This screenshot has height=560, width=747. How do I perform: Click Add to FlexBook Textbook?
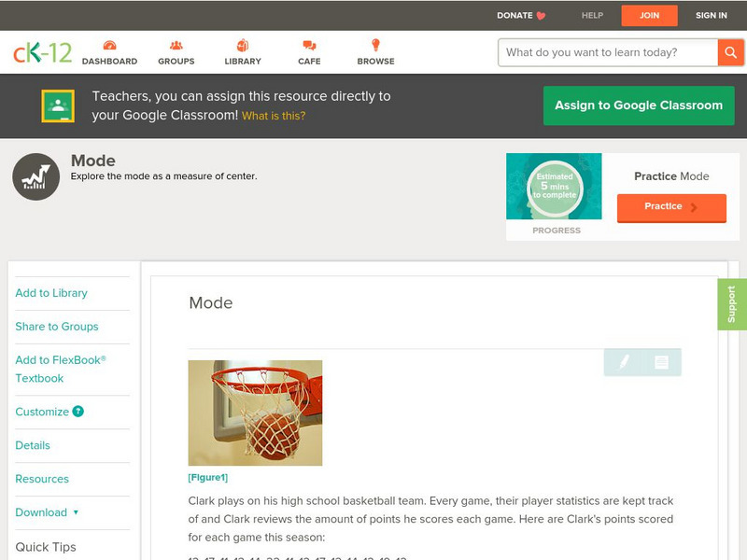click(61, 369)
